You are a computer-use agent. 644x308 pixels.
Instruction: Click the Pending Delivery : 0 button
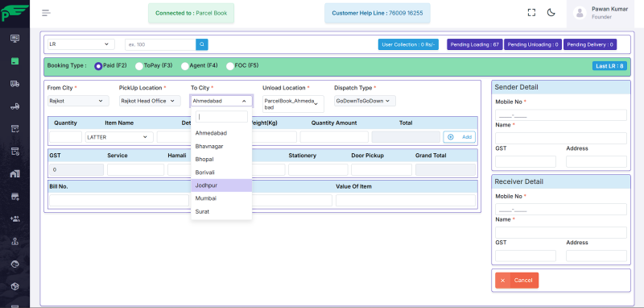[590, 44]
